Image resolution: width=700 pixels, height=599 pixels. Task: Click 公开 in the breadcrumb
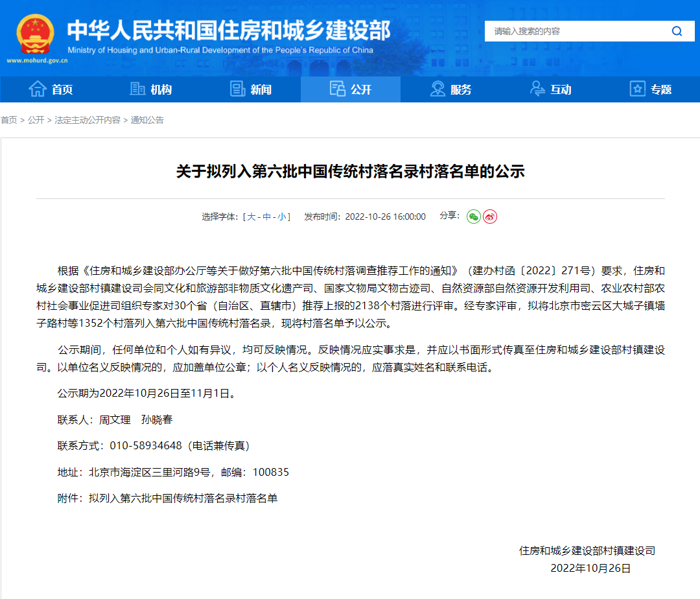coord(36,120)
